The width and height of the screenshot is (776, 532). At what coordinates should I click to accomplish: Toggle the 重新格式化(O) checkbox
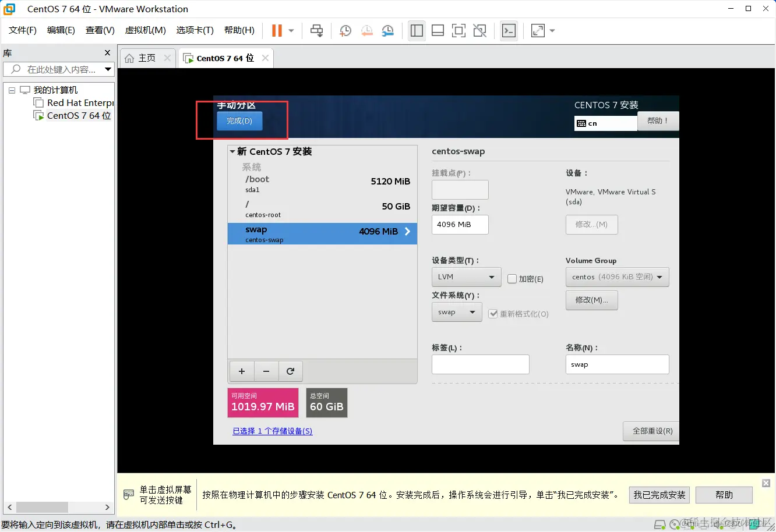[493, 314]
